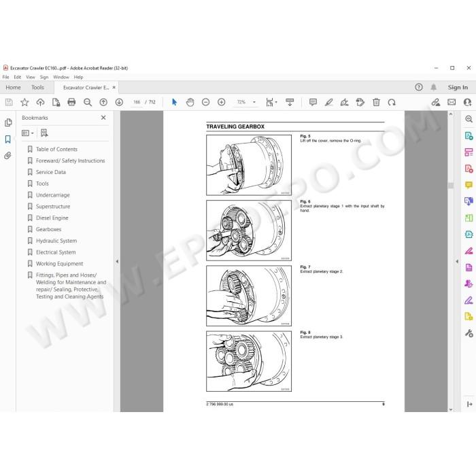The width and height of the screenshot is (476, 476).
Task: Click the current page number field
Action: coord(137,102)
